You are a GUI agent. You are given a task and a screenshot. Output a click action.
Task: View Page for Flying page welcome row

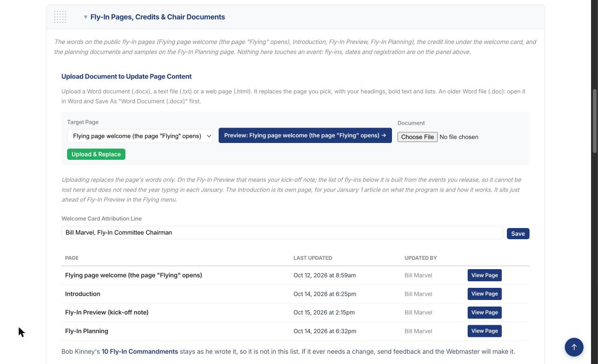pos(484,275)
